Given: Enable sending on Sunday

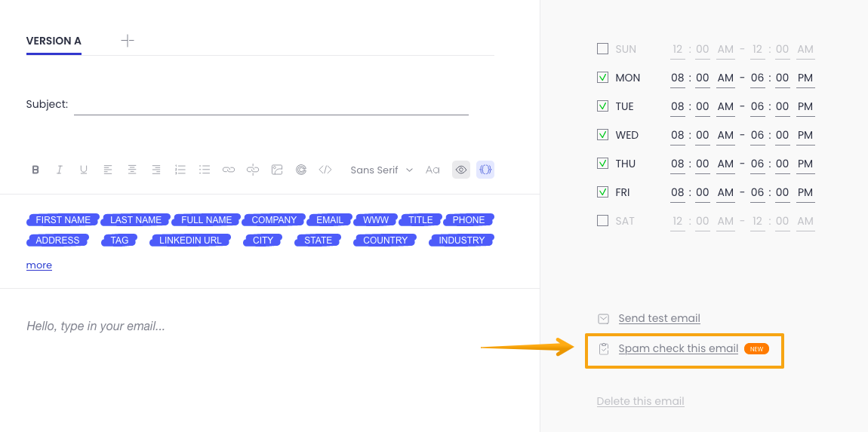Looking at the screenshot, I should point(602,49).
